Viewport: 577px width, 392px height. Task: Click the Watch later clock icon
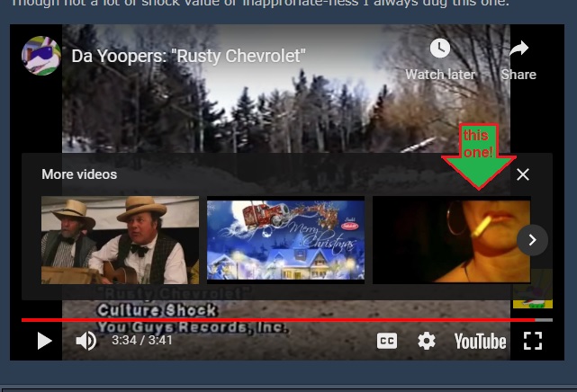440,49
